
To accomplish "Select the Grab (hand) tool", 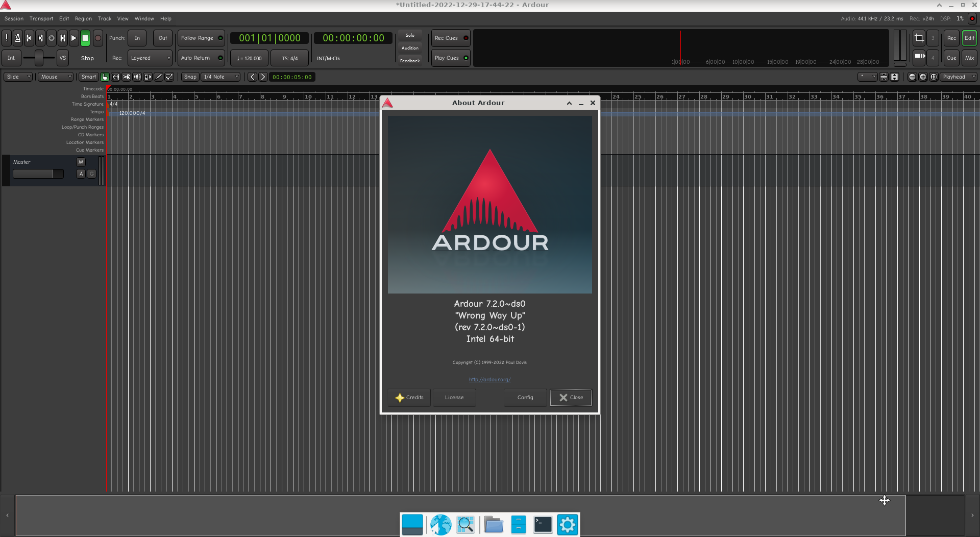I will point(105,77).
